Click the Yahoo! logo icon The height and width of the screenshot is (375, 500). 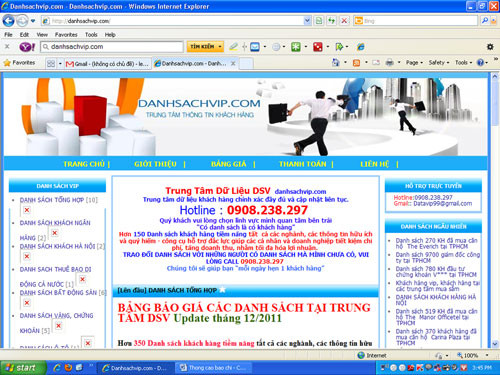click(x=27, y=47)
